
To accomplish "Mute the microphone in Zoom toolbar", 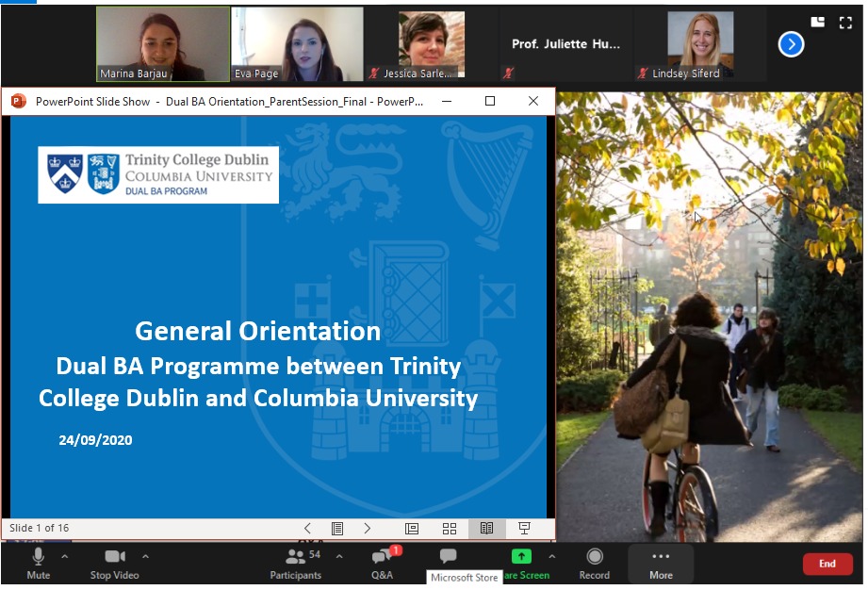I will pyautogui.click(x=39, y=564).
